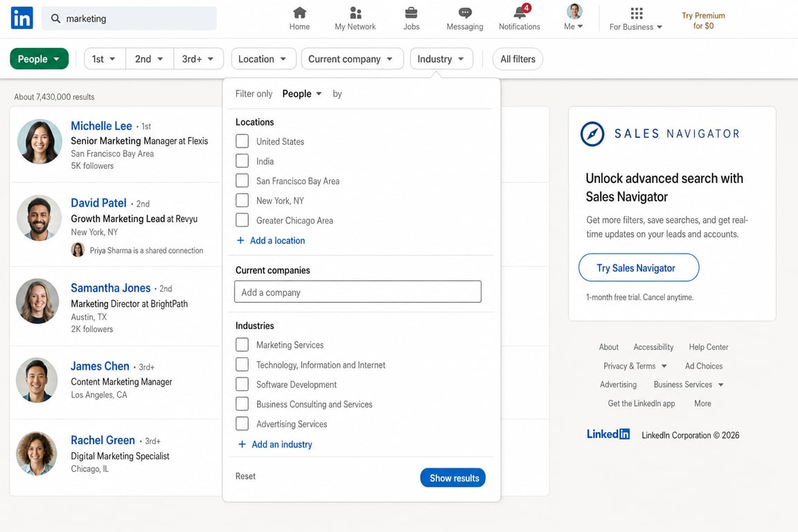Screen dimensions: 798x532
Task: Click Try Sales Navigator button
Action: tap(639, 268)
